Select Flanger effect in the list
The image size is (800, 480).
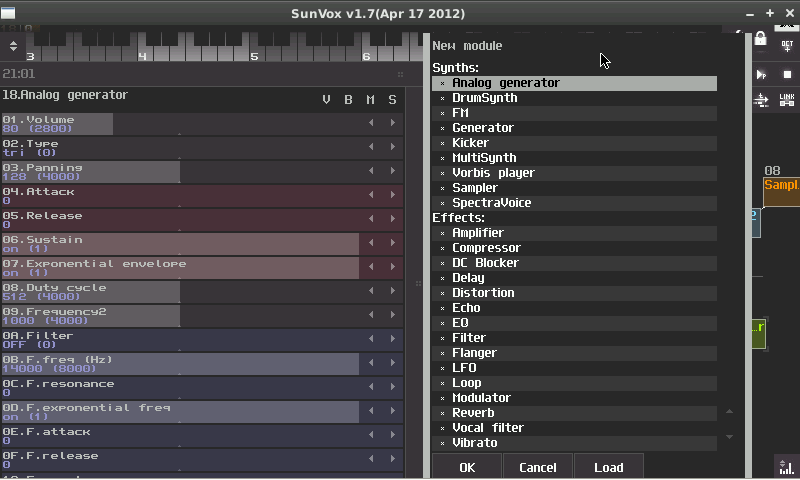[574, 353]
